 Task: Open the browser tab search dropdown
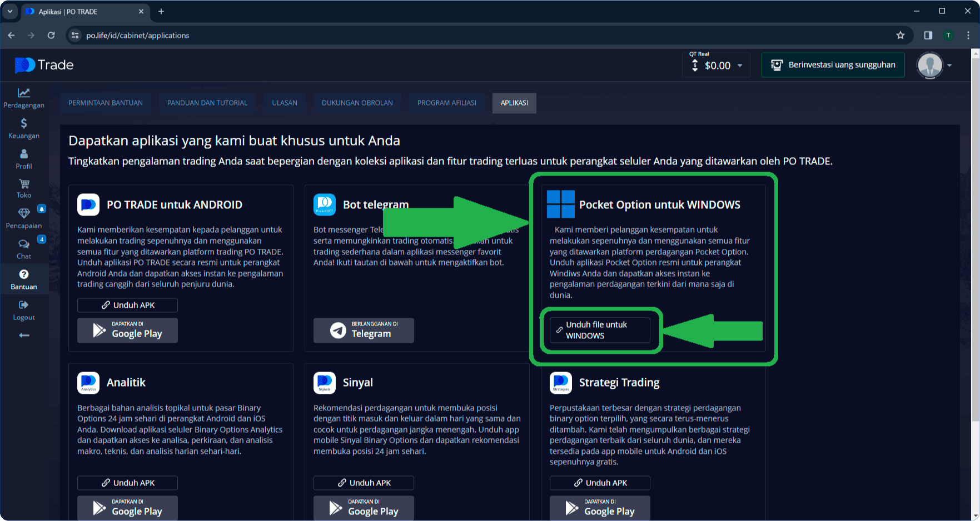click(10, 11)
